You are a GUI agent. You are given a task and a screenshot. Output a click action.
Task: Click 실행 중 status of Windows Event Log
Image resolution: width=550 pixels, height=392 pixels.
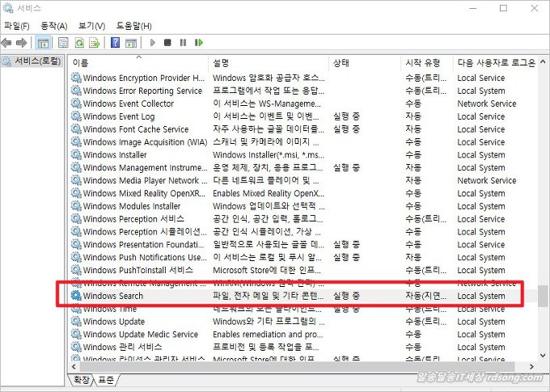346,116
